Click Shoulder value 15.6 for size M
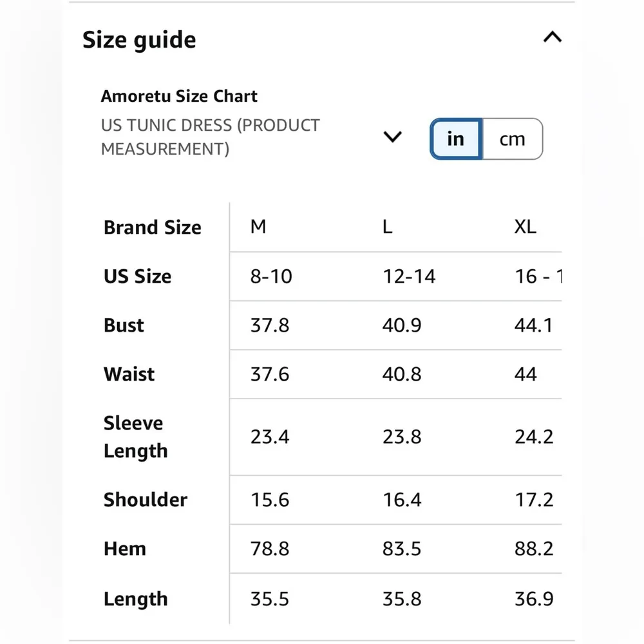The image size is (644, 644). coord(270,500)
